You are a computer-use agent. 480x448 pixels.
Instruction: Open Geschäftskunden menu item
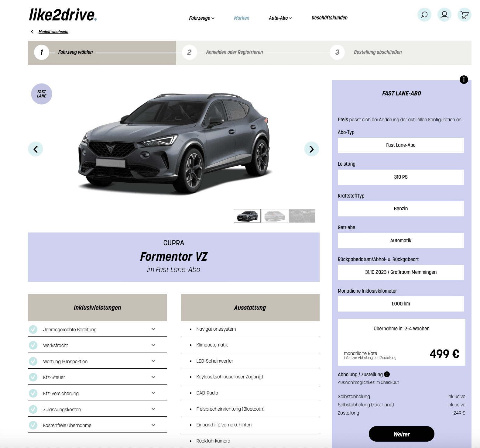pyautogui.click(x=329, y=18)
